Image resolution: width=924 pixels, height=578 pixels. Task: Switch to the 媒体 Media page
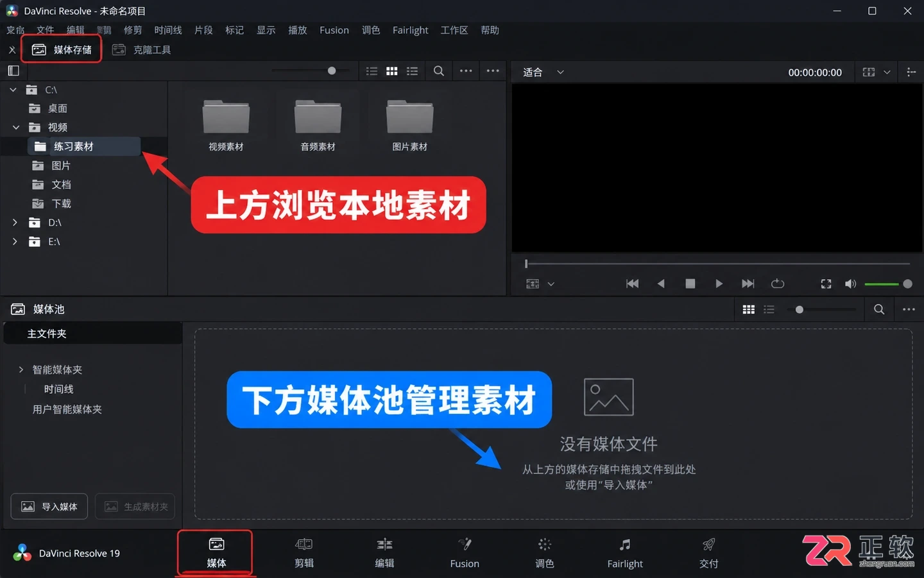click(x=216, y=553)
